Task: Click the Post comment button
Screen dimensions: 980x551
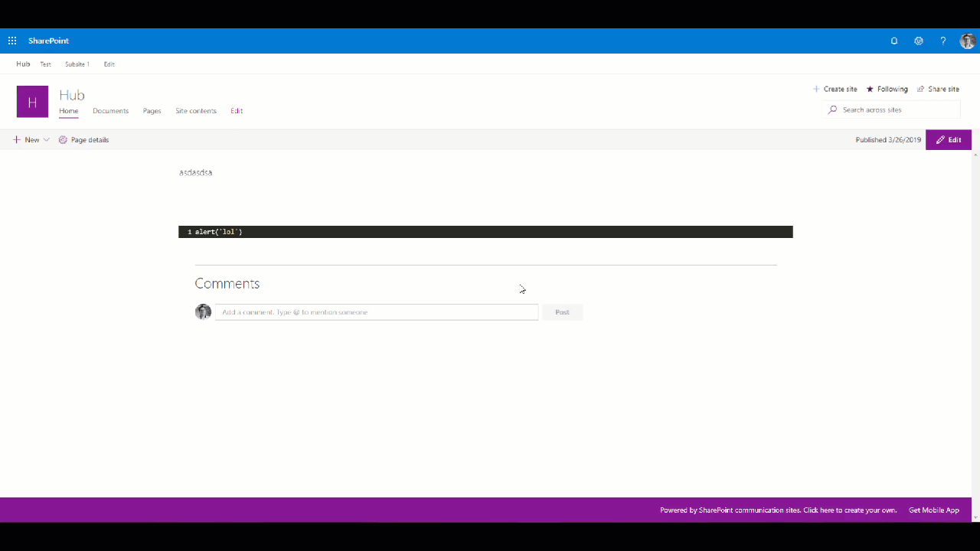Action: point(563,312)
